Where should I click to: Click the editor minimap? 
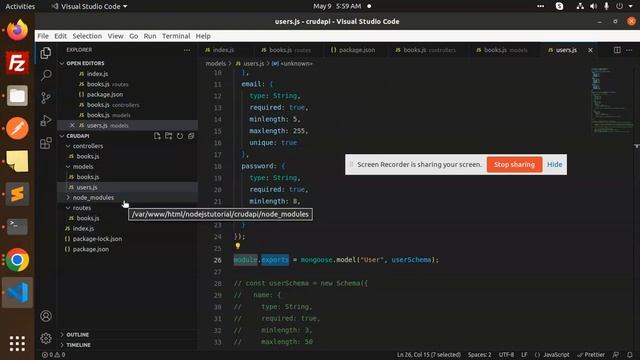(x=611, y=102)
